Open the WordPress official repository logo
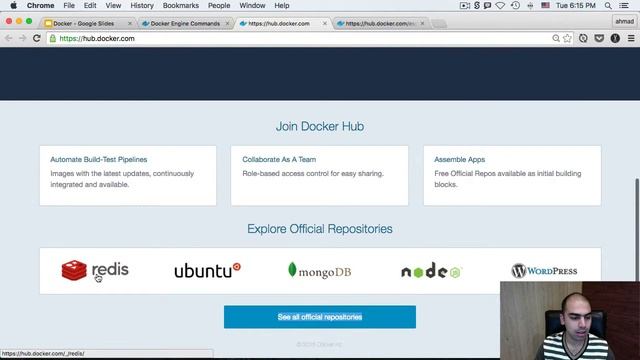Viewport: 640px width, 360px height. pyautogui.click(x=544, y=271)
